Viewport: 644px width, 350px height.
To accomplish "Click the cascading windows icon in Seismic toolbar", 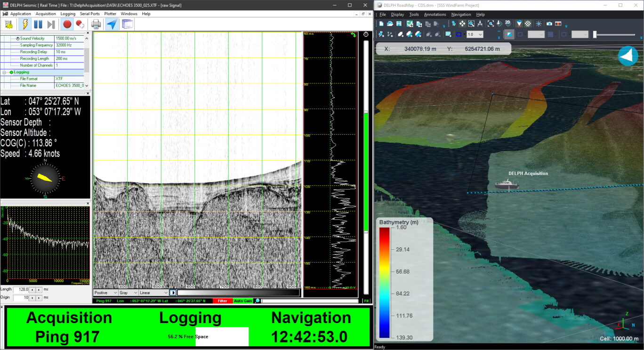I will (x=128, y=24).
